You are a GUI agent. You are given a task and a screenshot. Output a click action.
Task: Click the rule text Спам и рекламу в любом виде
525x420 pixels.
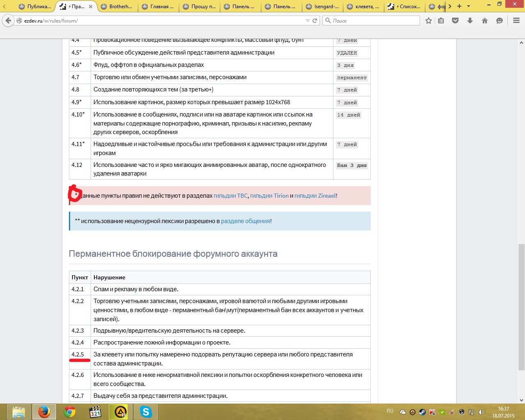(136, 289)
